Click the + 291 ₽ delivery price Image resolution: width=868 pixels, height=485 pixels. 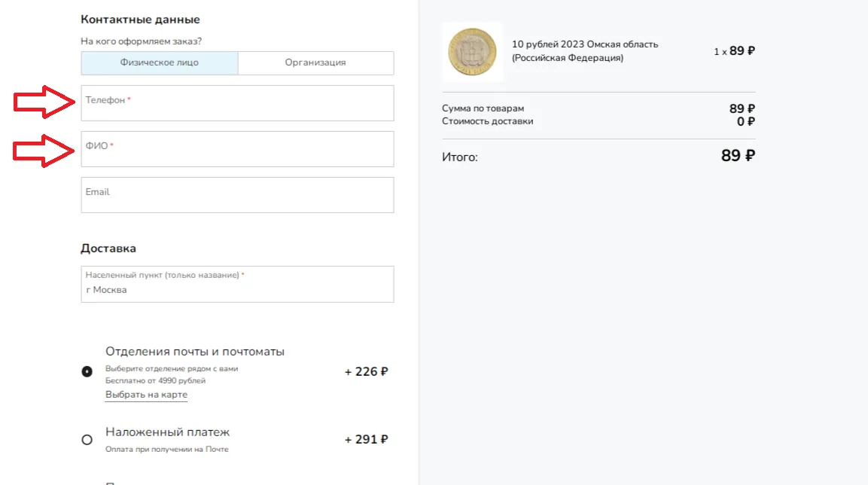click(366, 440)
